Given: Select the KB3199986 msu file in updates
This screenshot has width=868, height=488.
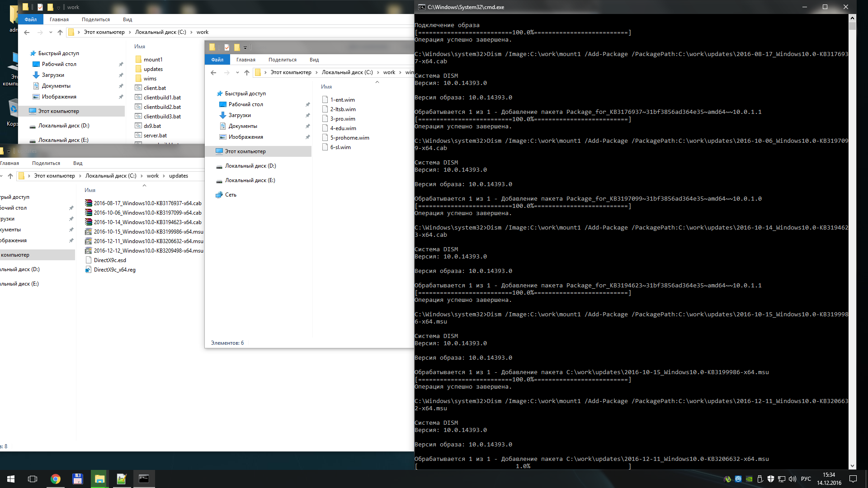Looking at the screenshot, I should [144, 232].
